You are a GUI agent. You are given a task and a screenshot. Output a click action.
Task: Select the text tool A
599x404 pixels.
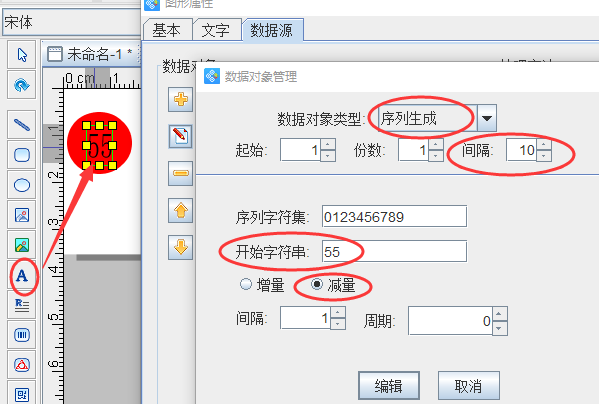(22, 275)
